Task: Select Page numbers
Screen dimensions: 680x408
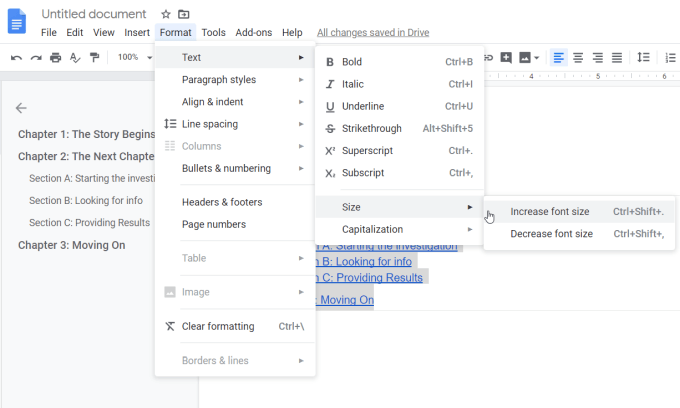Action: pos(235,224)
